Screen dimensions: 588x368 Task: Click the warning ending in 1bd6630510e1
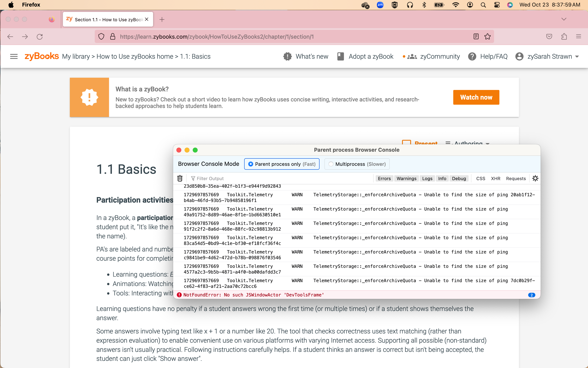coord(357,212)
